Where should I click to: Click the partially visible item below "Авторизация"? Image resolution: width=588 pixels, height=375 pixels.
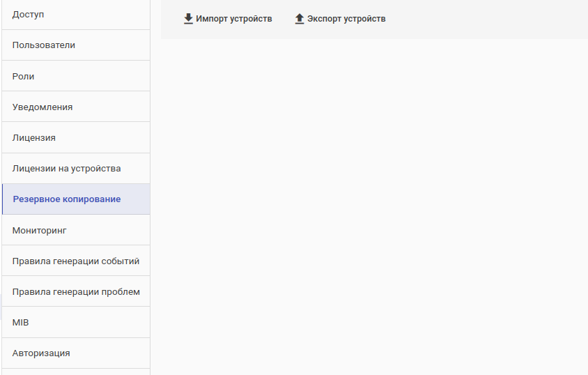click(x=75, y=372)
